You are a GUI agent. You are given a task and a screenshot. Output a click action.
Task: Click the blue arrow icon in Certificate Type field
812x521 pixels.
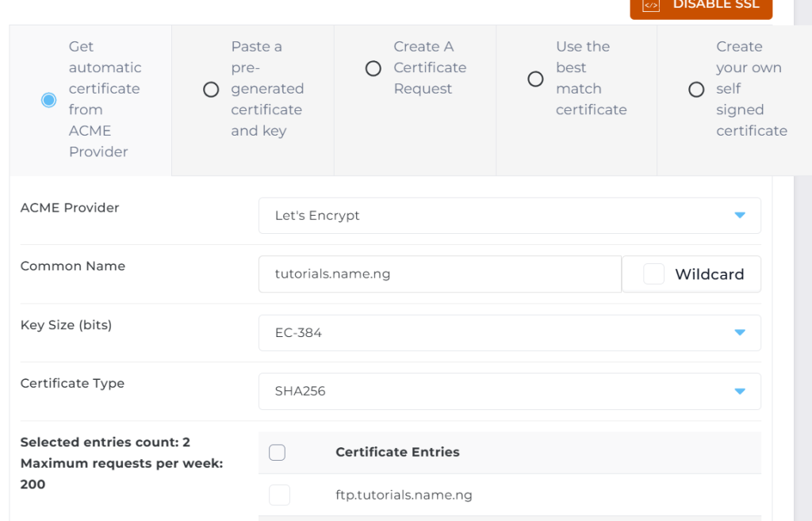[740, 391]
